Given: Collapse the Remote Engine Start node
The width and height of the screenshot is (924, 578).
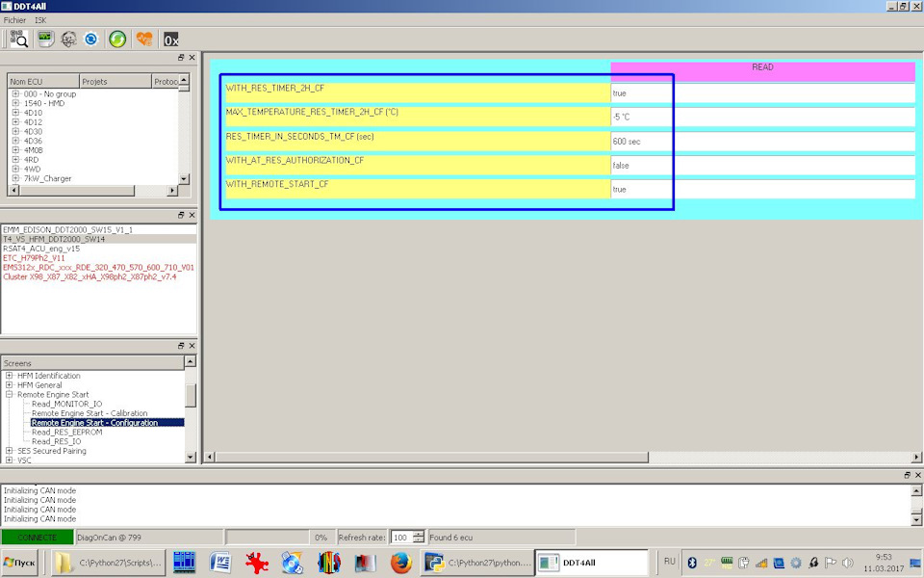Looking at the screenshot, I should 9,395.
